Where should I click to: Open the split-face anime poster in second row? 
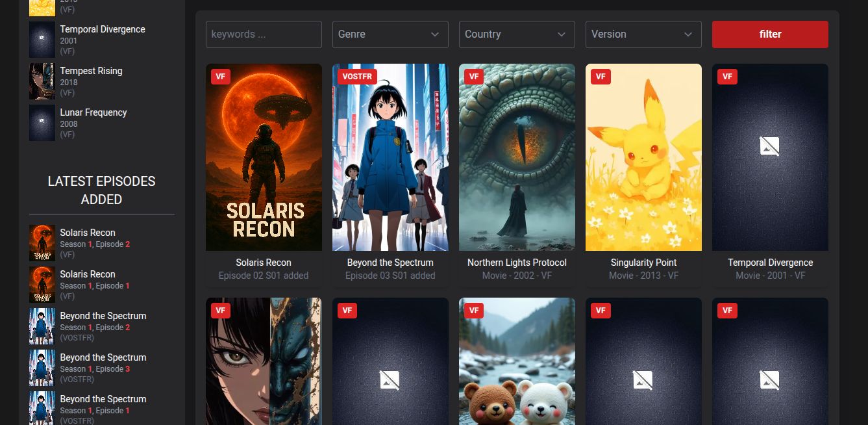264,361
